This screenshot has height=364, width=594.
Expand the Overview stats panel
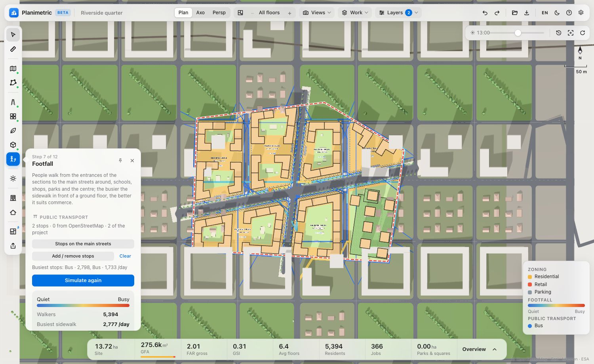(x=480, y=349)
